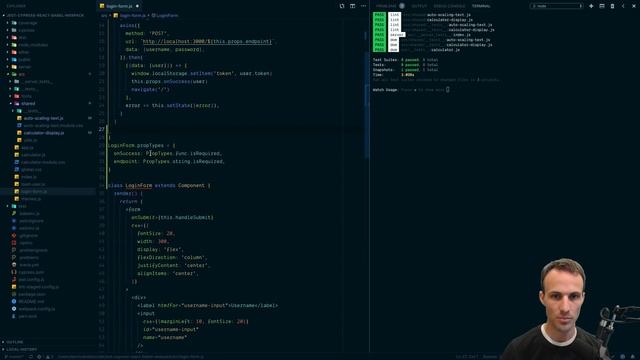Open auto-scaling-text.js in explorer
Image resolution: width=640 pixels, height=360 pixels.
point(43,118)
